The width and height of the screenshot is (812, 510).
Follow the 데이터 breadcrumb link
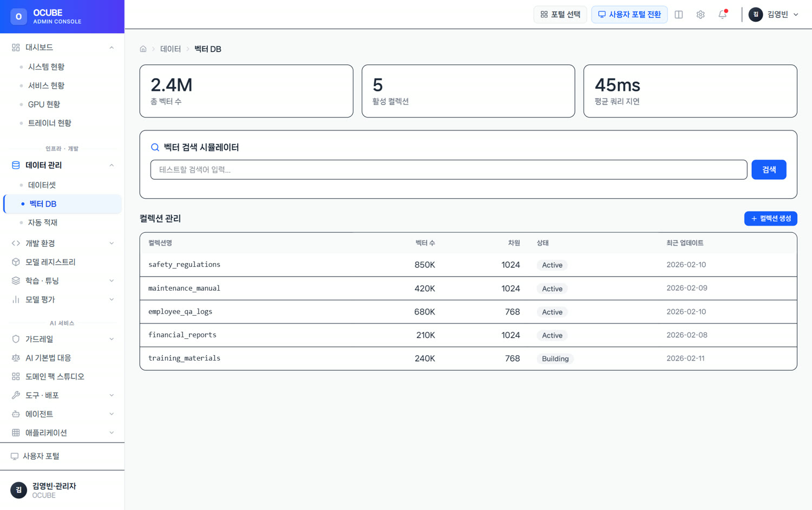pyautogui.click(x=171, y=49)
